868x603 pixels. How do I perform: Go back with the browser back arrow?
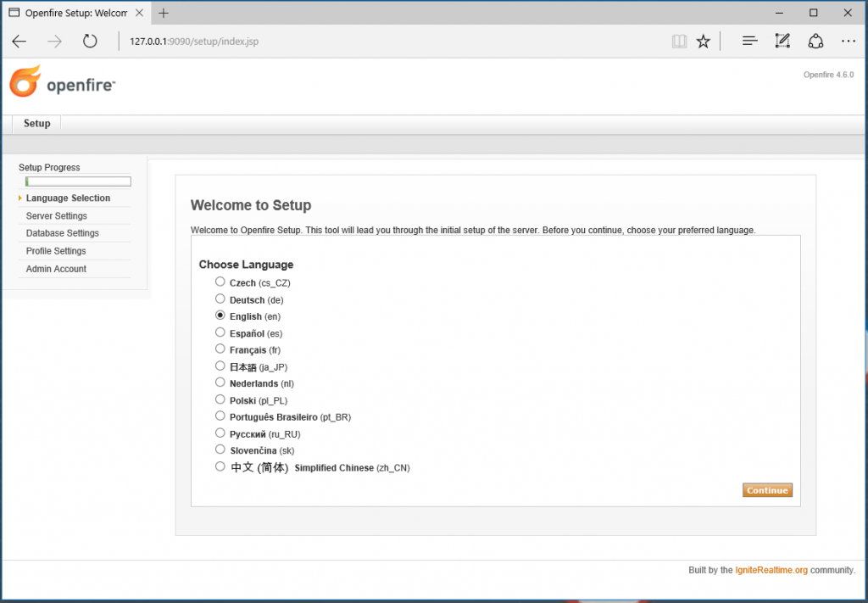tap(19, 41)
